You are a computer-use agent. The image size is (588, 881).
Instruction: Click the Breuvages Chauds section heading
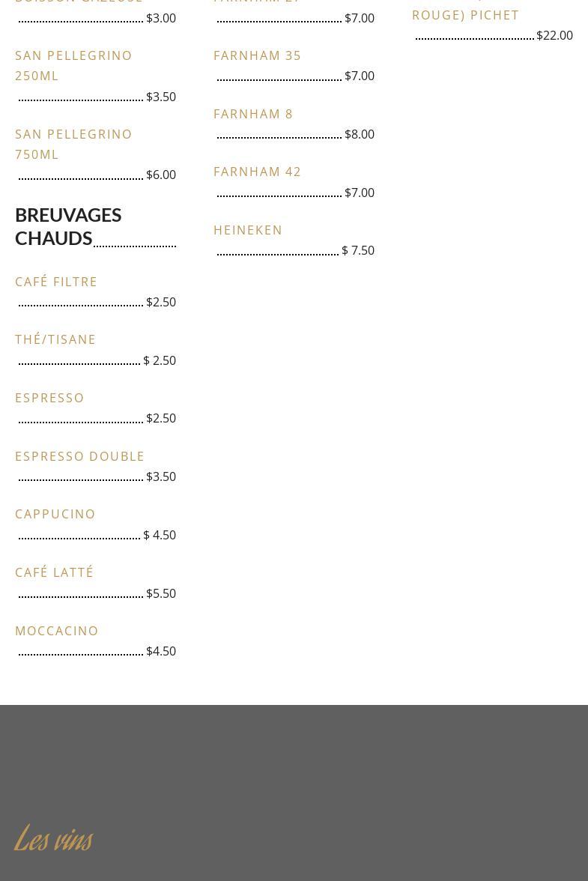pos(67,225)
